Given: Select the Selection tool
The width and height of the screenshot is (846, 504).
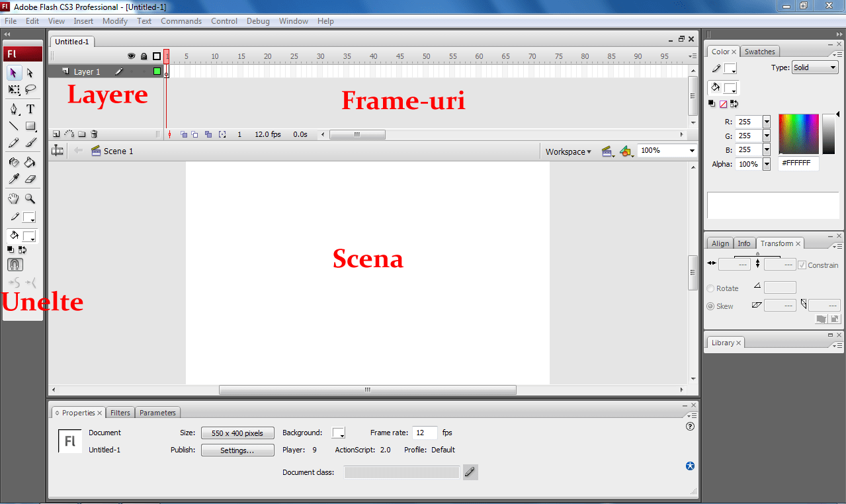Looking at the screenshot, I should [14, 73].
